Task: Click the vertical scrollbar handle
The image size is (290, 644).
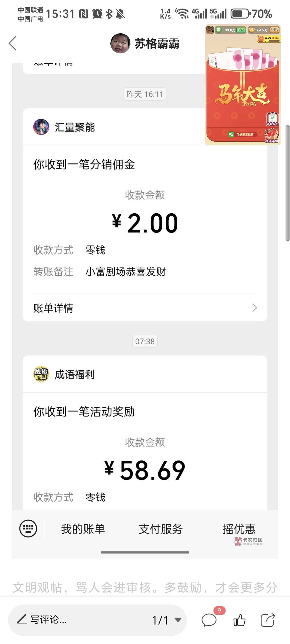Action: tap(287, 183)
